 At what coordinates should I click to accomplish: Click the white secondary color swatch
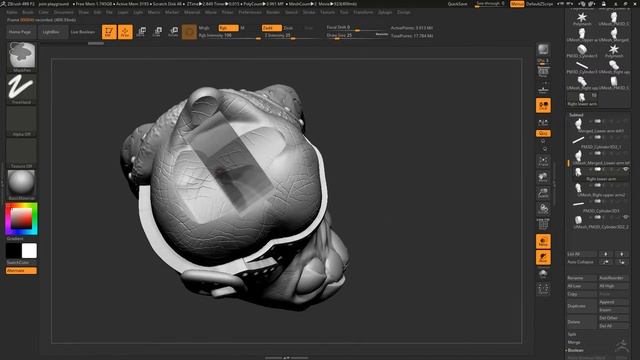29,251
